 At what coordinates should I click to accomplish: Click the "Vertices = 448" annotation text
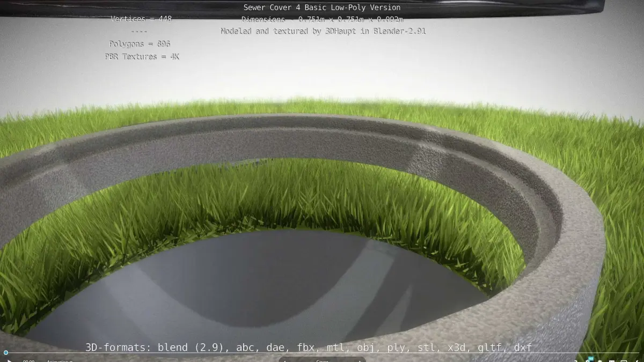(x=141, y=19)
